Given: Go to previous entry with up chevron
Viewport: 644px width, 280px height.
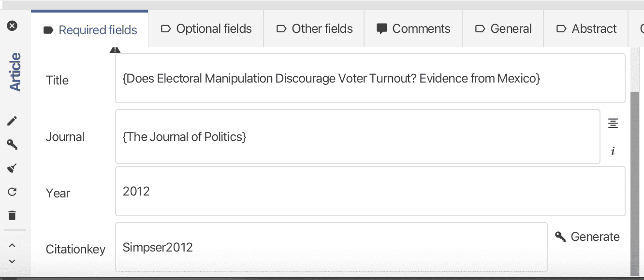Looking at the screenshot, I should point(13,245).
